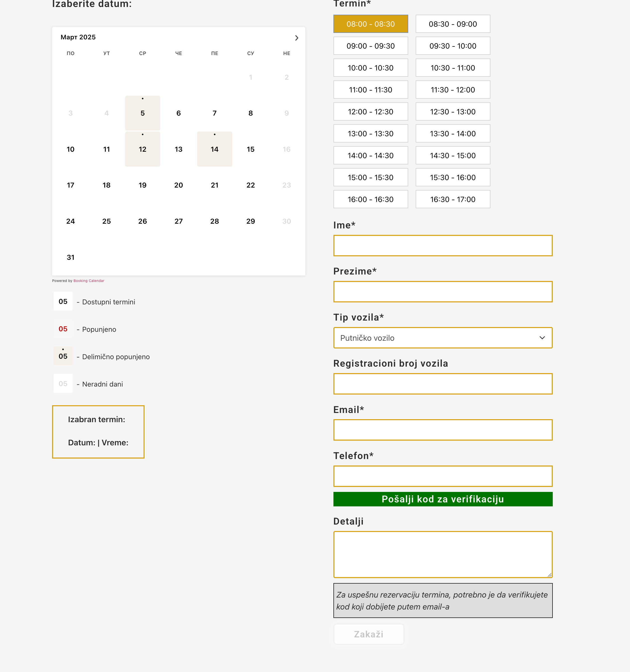Choose the 10:00 - 10:30 slot
This screenshot has height=672, width=630.
371,67
